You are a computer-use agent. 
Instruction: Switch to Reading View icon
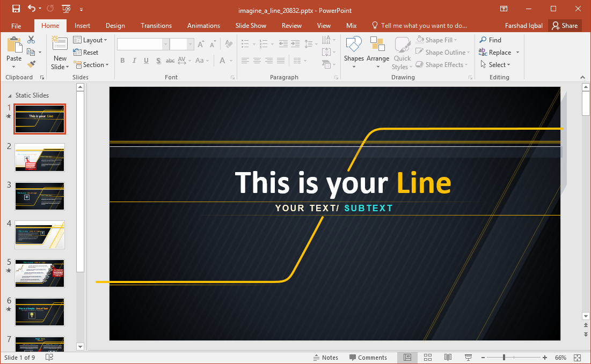click(x=448, y=358)
